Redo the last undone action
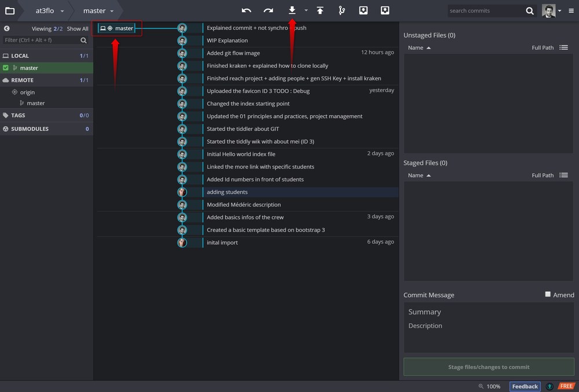 point(268,10)
